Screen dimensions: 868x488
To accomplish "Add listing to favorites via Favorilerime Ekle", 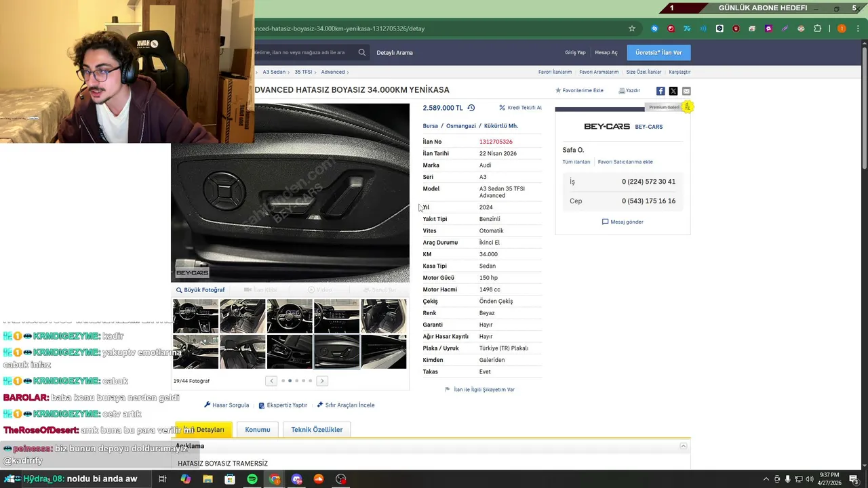I will coord(579,90).
